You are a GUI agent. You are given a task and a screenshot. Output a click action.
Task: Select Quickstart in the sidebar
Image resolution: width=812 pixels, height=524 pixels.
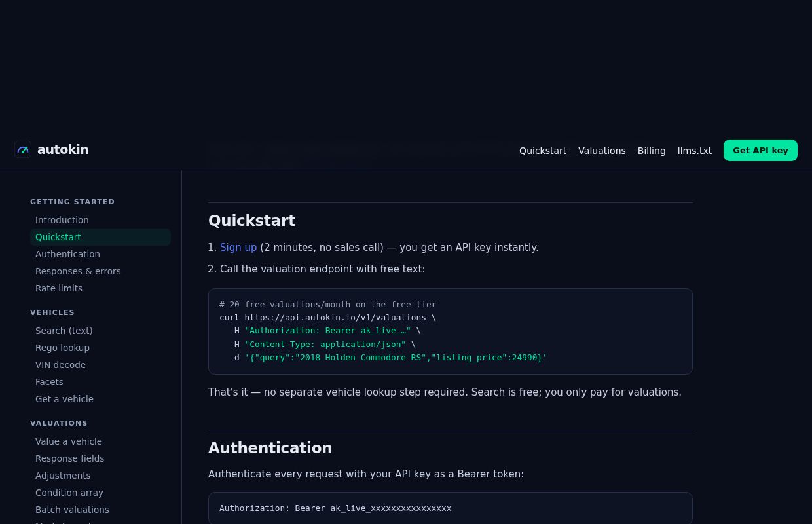tap(100, 237)
